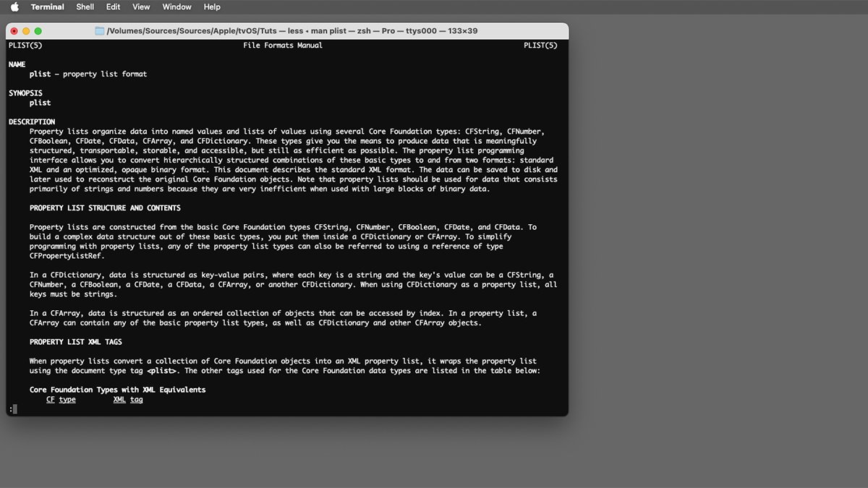Click the line 'plist – property list format'
Screen dimensions: 868x488
pos(88,74)
